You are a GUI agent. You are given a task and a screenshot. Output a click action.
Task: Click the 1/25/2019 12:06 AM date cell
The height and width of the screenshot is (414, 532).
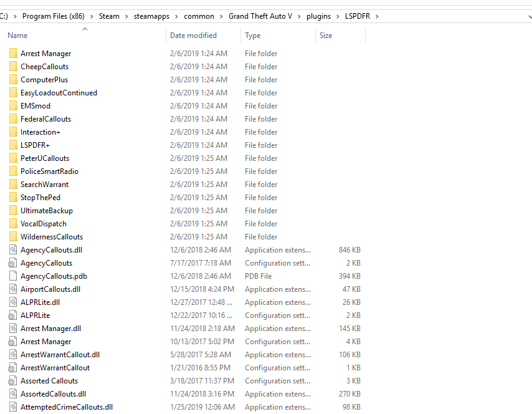tap(202, 407)
